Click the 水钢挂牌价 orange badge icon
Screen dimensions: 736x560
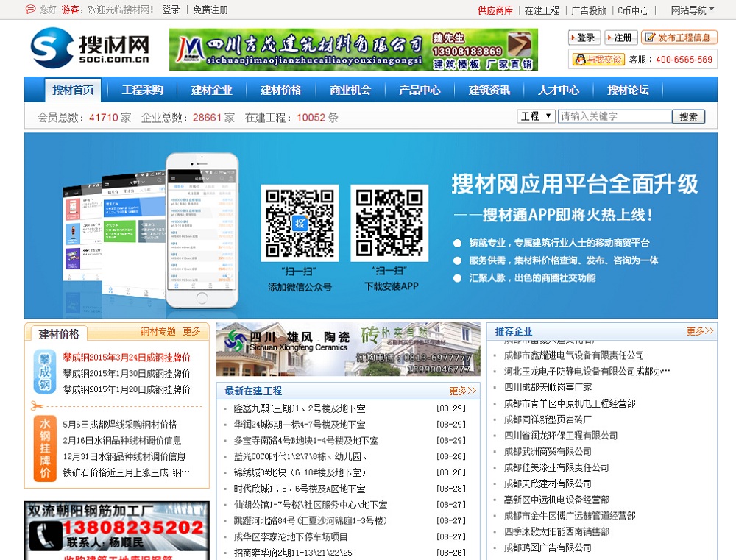coord(45,448)
